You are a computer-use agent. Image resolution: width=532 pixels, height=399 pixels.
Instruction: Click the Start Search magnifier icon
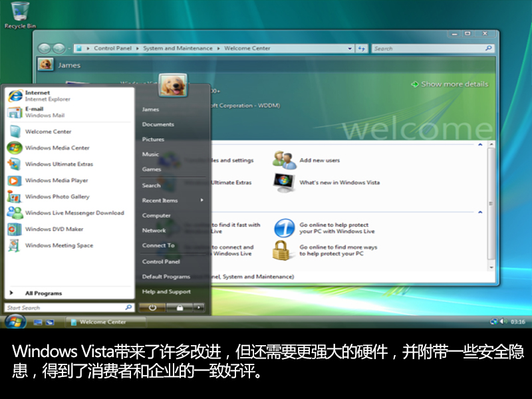pos(128,307)
